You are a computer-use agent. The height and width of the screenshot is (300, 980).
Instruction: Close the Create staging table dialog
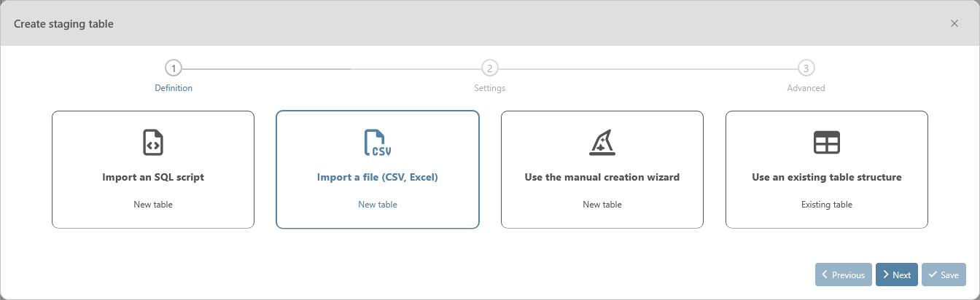point(954,23)
